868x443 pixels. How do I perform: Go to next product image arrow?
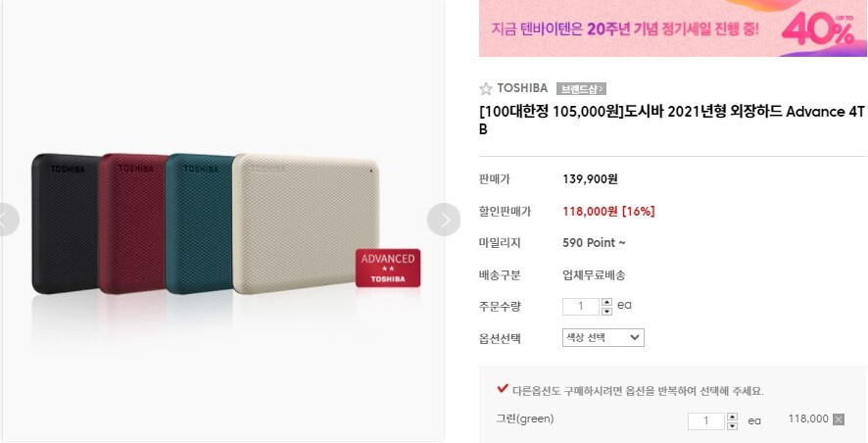[x=444, y=220]
